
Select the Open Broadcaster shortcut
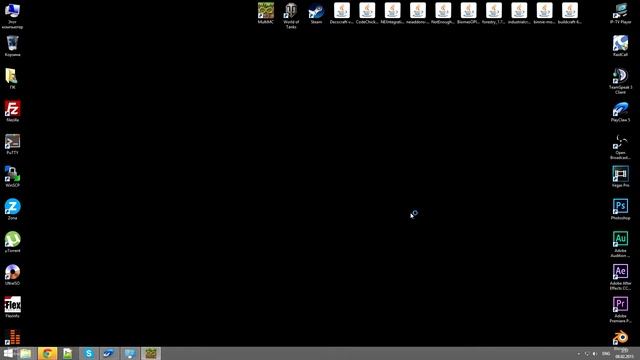click(x=620, y=146)
